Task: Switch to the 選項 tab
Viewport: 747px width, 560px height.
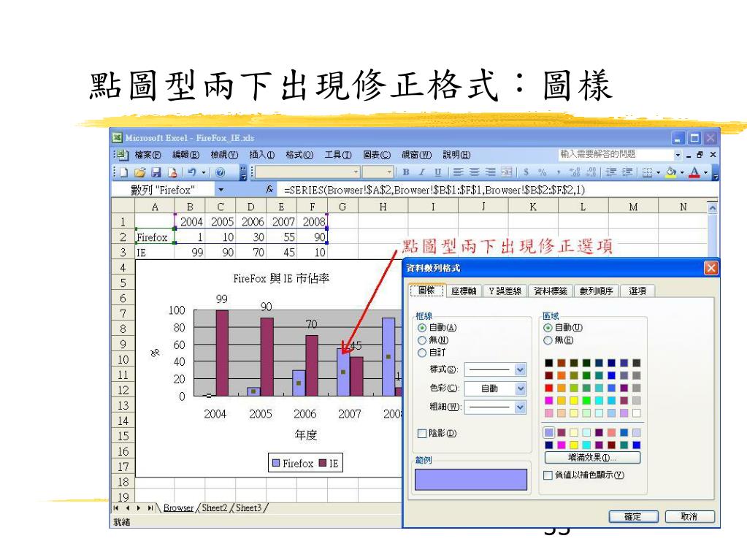Action: [637, 291]
